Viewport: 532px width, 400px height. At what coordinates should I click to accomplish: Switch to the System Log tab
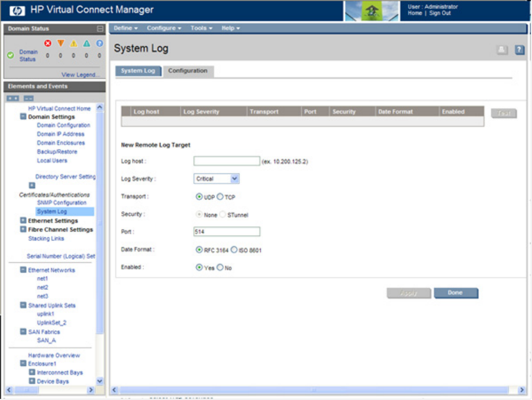point(138,71)
